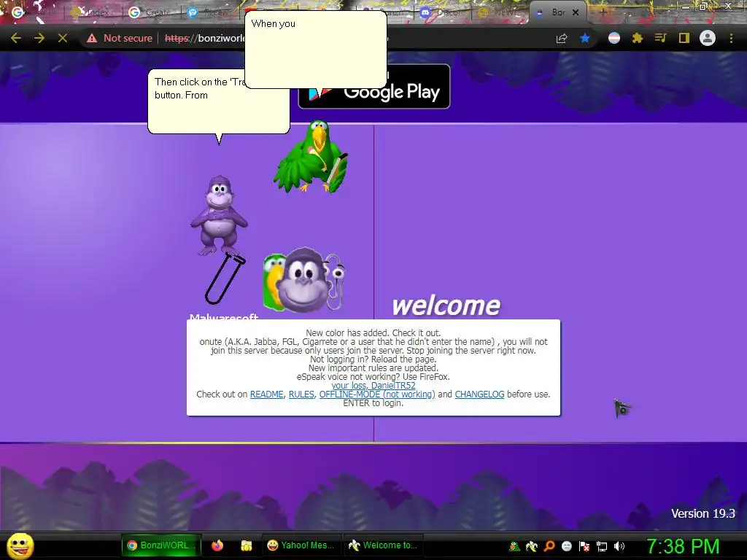The width and height of the screenshot is (747, 560).
Task: Click the 'welcome' heading text
Action: coord(446,306)
